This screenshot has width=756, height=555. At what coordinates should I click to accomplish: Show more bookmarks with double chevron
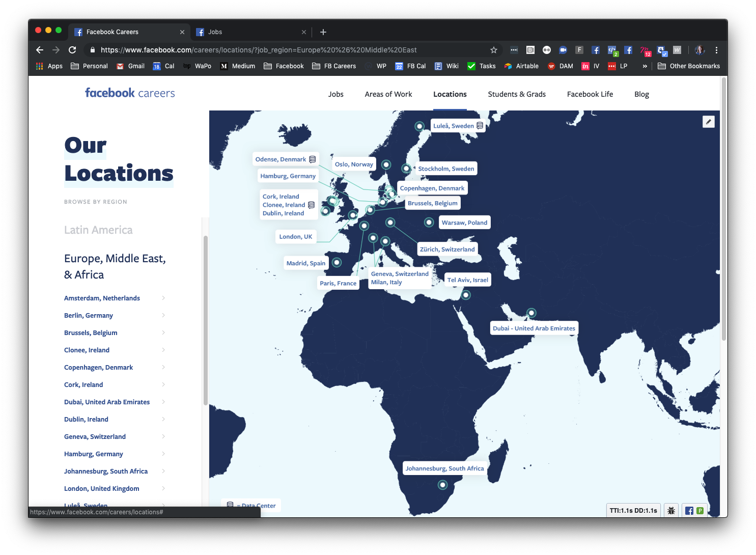(x=645, y=66)
